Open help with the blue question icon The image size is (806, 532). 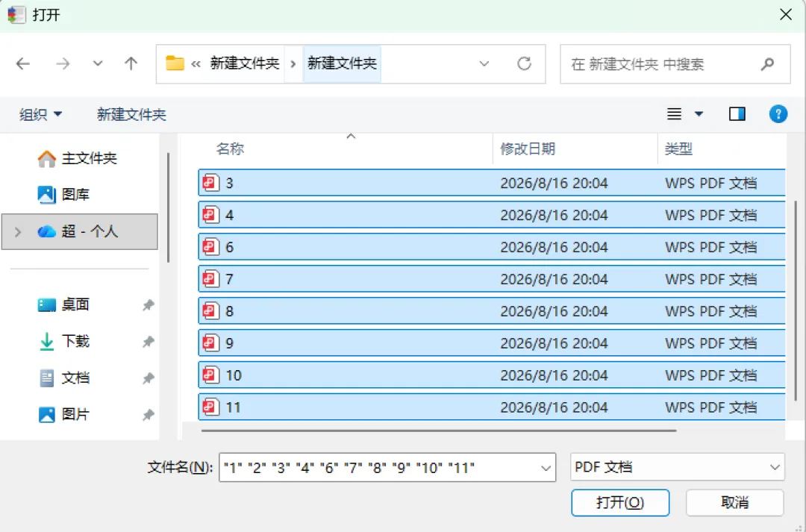point(778,114)
